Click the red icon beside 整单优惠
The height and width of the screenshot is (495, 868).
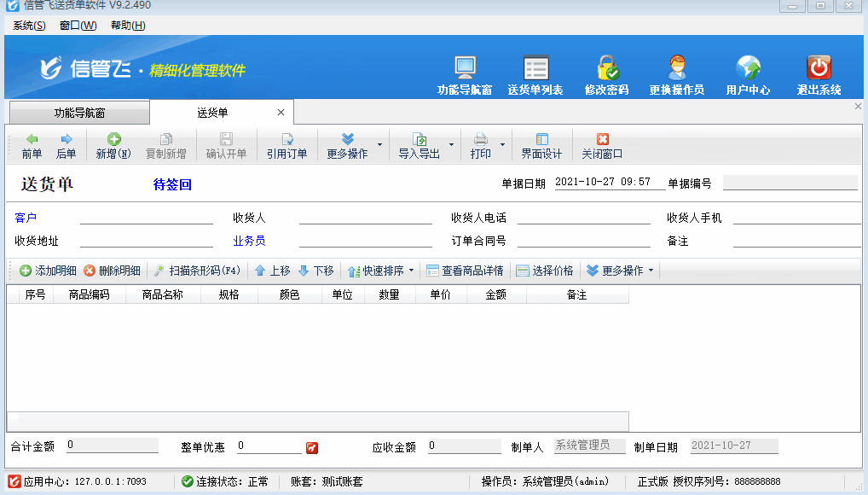pyautogui.click(x=311, y=447)
